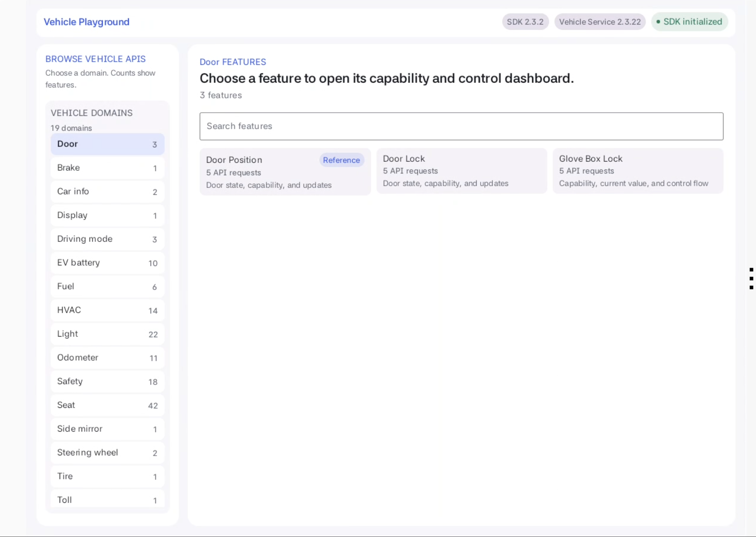Click the 'BROWSE VEHICLE APIS' heading
756x537 pixels.
tap(95, 59)
